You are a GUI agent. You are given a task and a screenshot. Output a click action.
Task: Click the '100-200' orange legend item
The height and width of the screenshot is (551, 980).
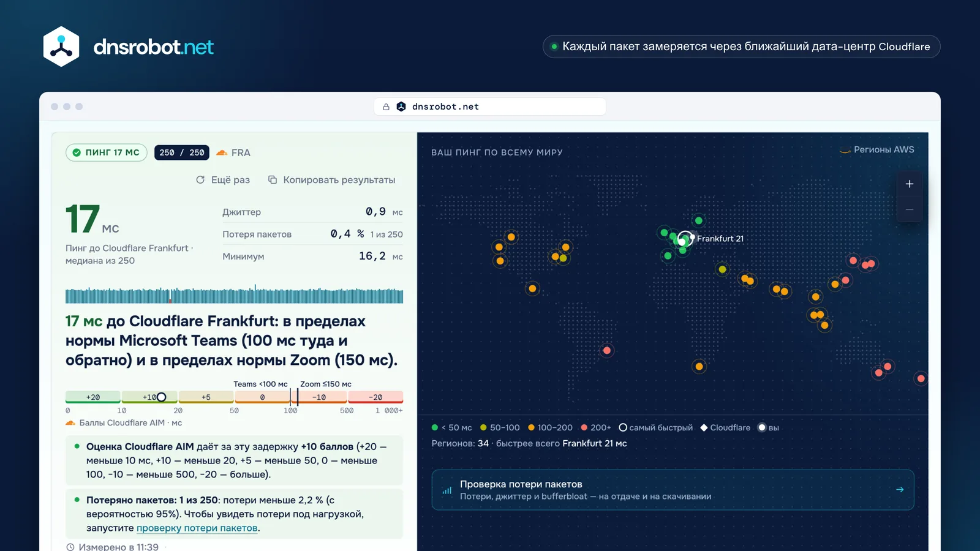click(x=550, y=427)
